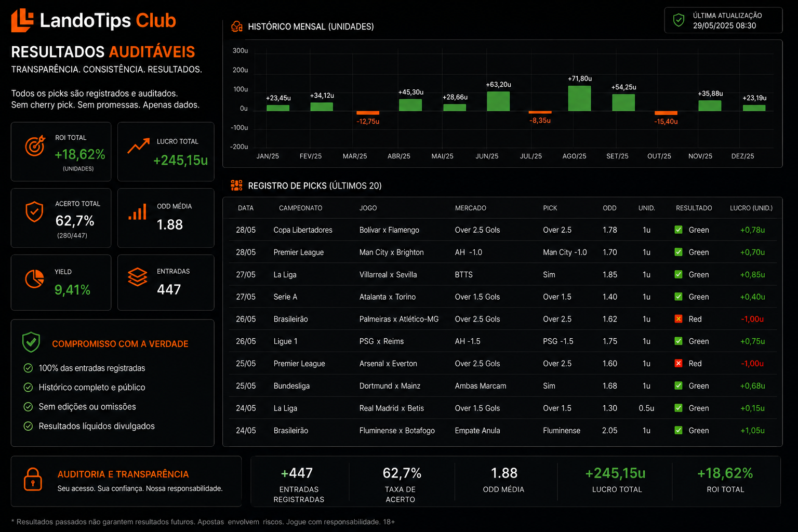Click the 29/05/2025 08:30 update timestamp
This screenshot has height=532, width=798.
pos(724,25)
